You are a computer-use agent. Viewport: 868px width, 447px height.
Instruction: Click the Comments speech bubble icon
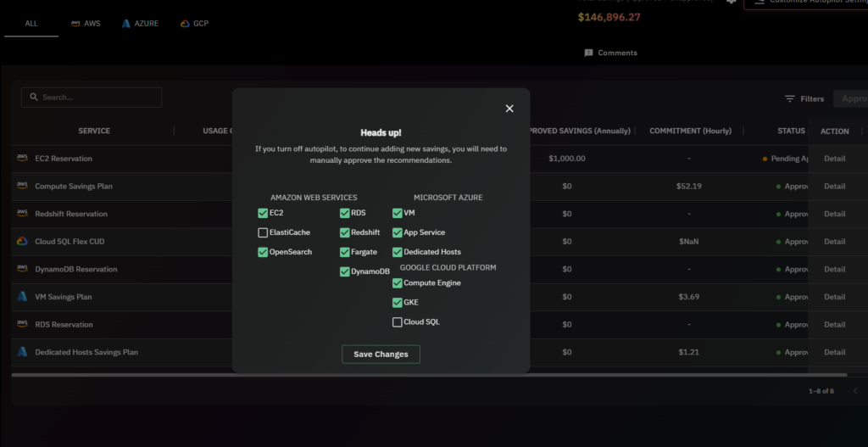[x=588, y=53]
